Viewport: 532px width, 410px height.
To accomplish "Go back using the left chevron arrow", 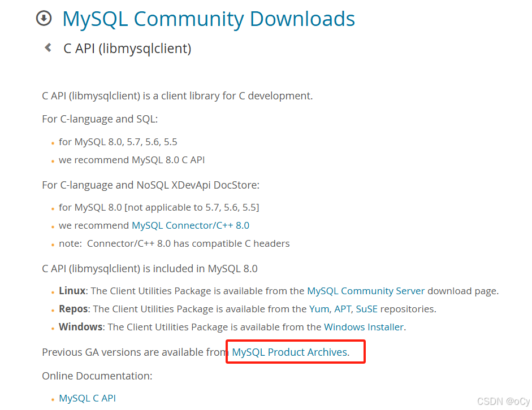I will coord(48,47).
